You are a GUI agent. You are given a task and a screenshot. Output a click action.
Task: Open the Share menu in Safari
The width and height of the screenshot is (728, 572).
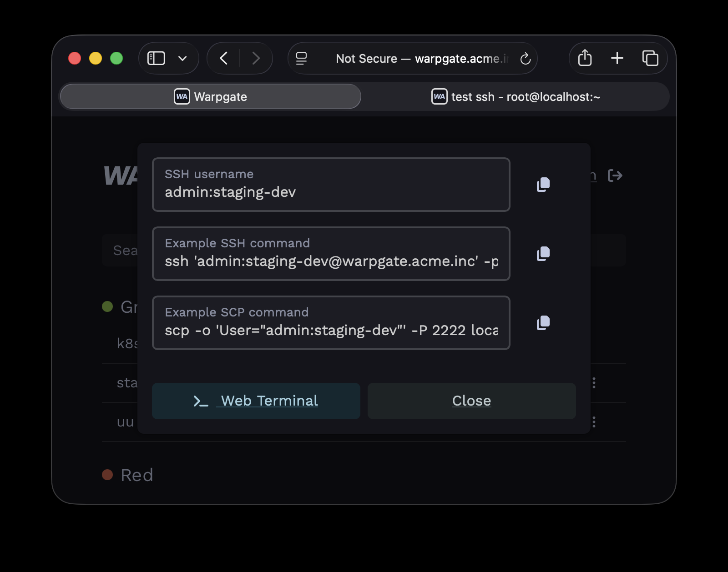pos(585,58)
